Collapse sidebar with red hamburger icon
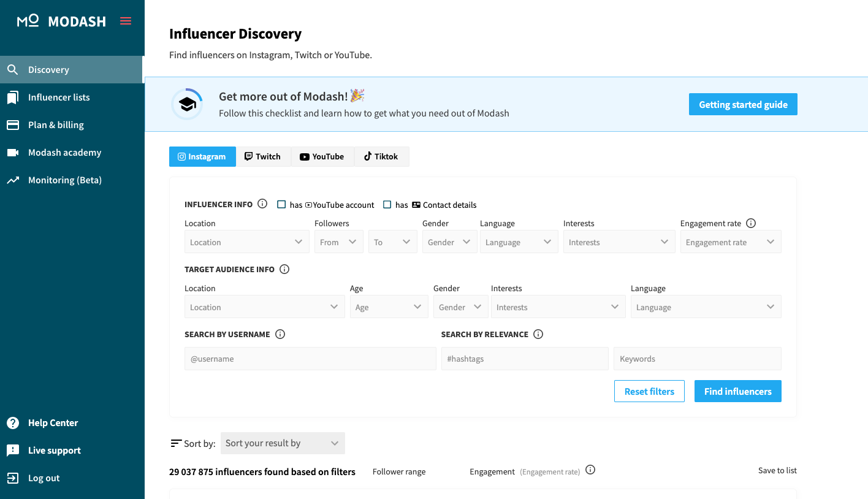Image resolution: width=868 pixels, height=499 pixels. click(126, 21)
